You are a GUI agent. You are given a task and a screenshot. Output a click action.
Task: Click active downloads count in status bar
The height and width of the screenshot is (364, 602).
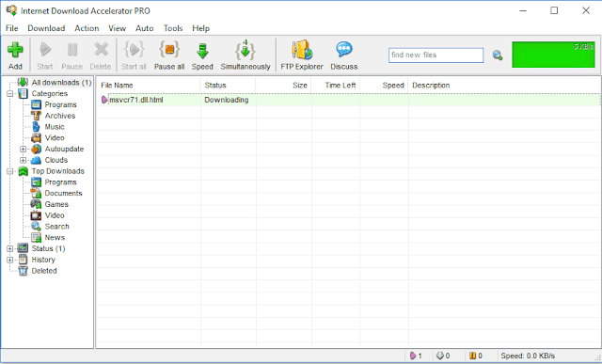tap(417, 356)
